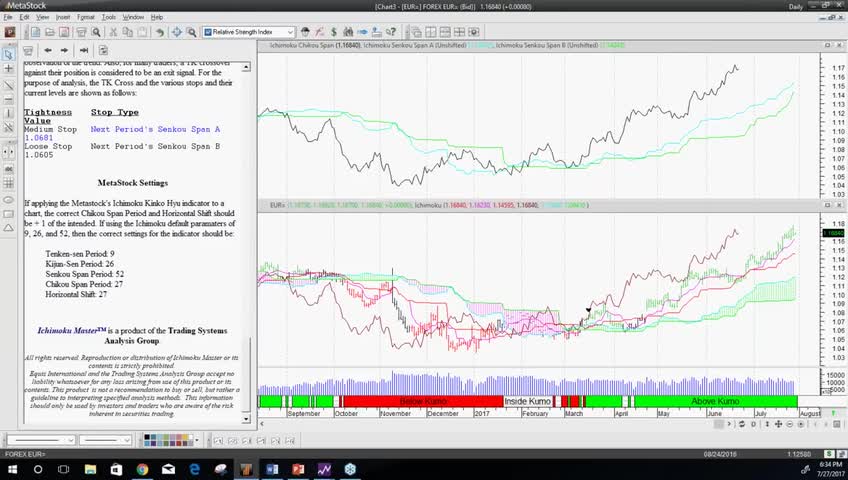This screenshot has width=848, height=480.
Task: Click the binoculars Explorer icon
Action: pos(348,32)
